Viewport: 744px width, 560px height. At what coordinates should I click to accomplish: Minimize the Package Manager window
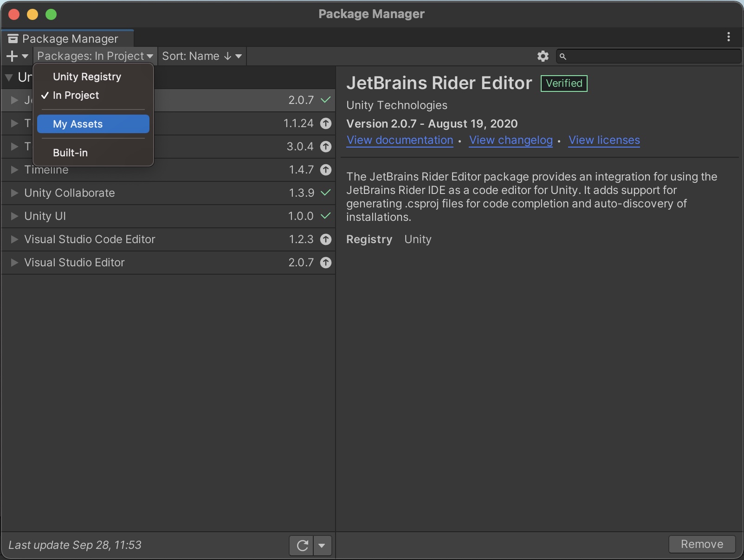(32, 14)
